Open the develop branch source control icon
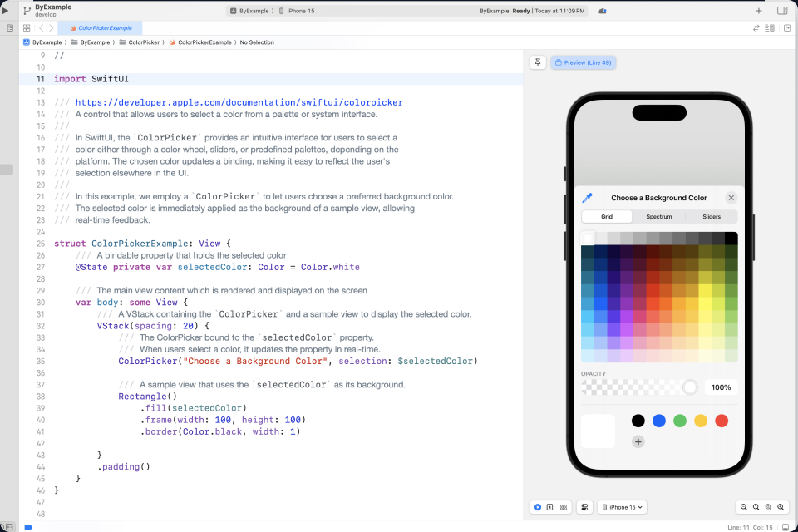Image resolution: width=798 pixels, height=532 pixels. click(x=27, y=11)
